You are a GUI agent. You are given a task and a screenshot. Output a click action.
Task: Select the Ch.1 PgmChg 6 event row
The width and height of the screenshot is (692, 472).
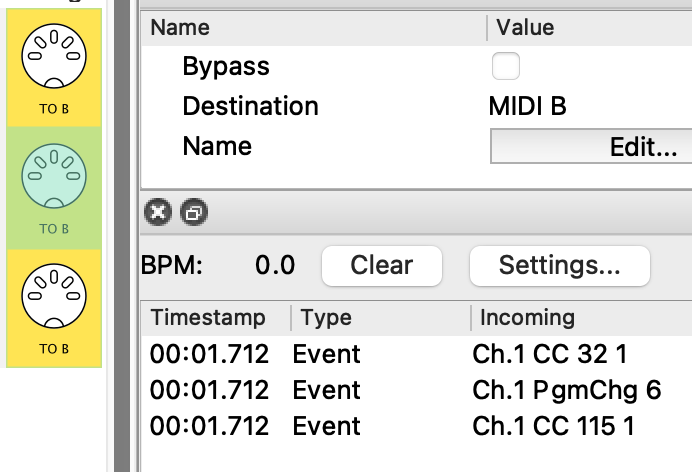(x=566, y=390)
